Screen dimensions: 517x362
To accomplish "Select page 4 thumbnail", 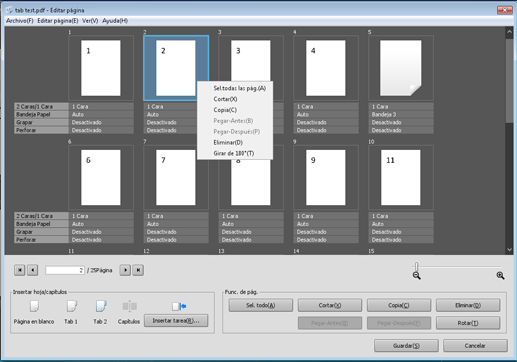I will [326, 68].
